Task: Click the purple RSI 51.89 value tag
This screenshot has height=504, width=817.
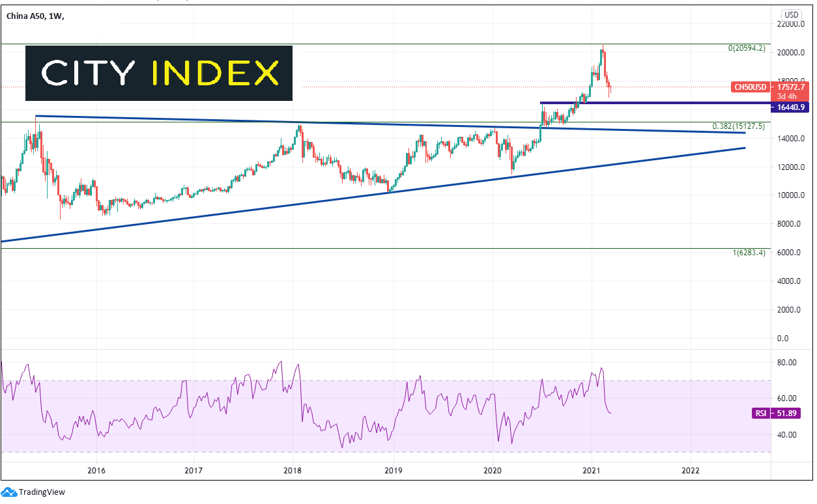Action: 790,413
